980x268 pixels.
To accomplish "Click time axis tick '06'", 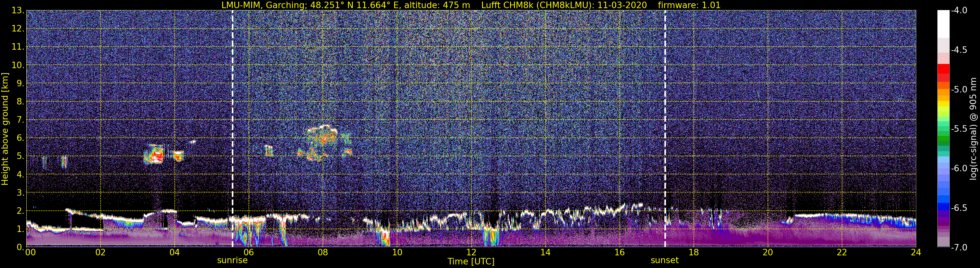I will [x=248, y=252].
